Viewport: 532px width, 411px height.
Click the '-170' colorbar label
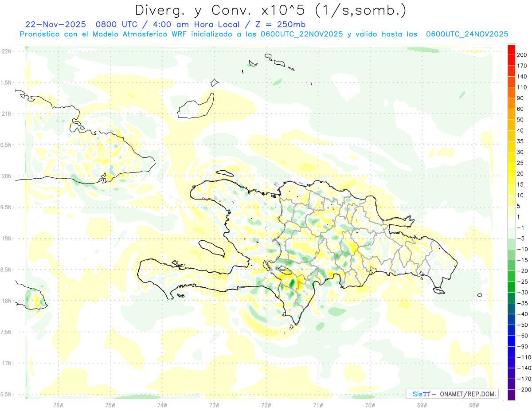[524, 379]
